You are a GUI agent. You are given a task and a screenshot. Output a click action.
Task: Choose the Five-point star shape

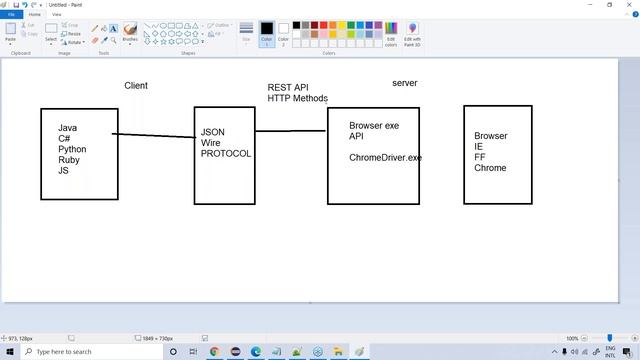point(163,41)
